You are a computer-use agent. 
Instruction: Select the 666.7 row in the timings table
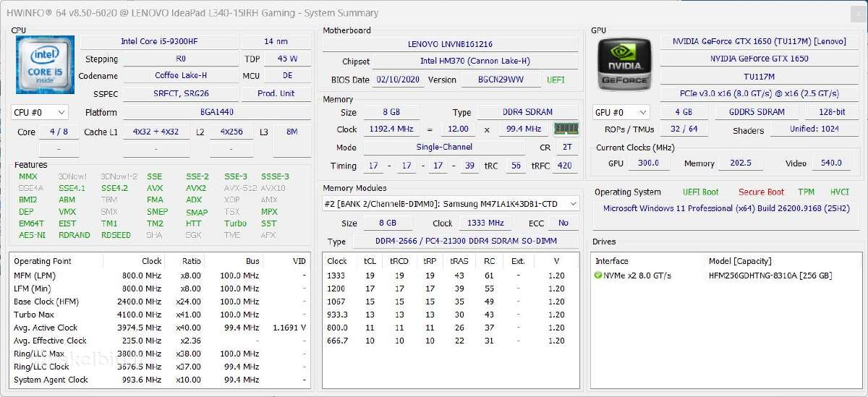click(x=451, y=341)
